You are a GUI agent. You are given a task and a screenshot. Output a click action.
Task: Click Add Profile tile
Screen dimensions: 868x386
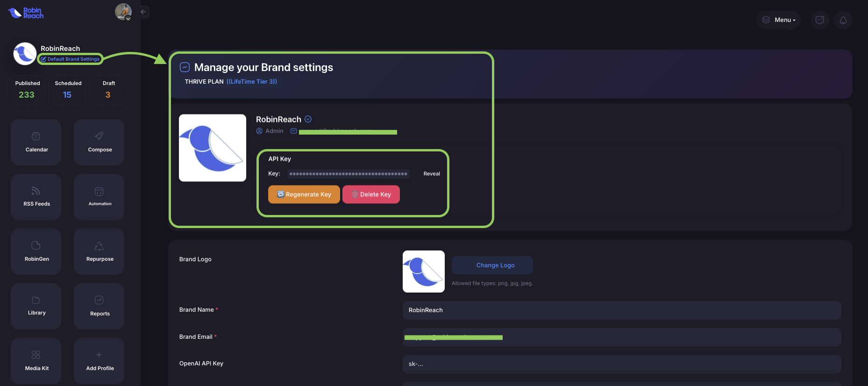pyautogui.click(x=99, y=361)
